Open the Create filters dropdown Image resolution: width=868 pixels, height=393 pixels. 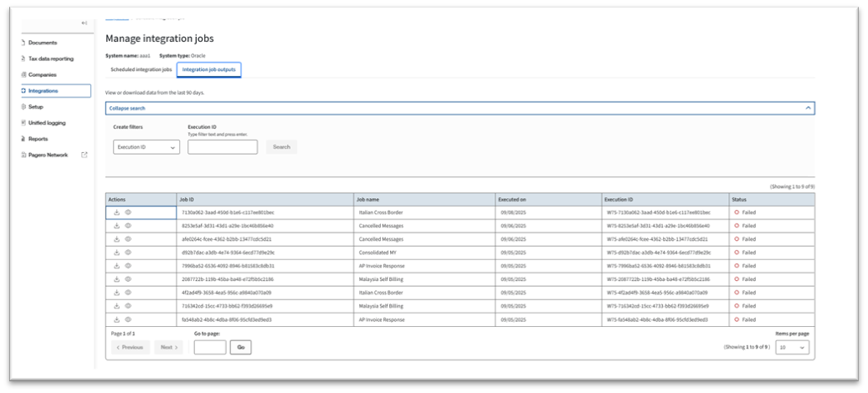click(x=146, y=147)
